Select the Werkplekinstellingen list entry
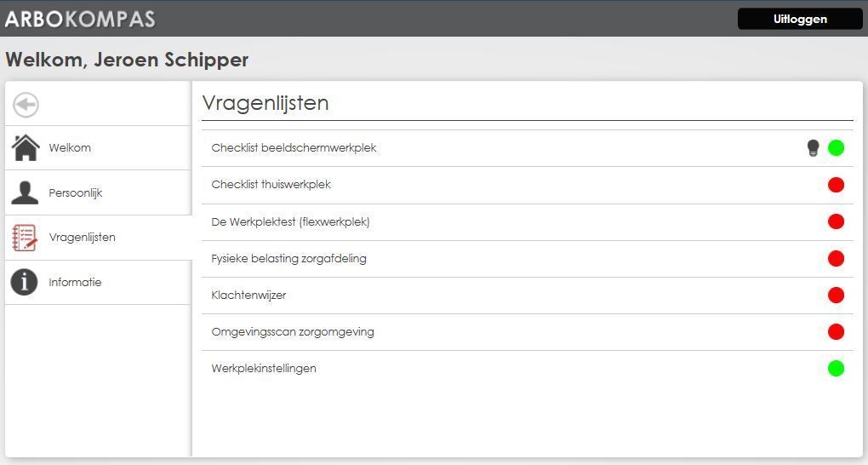 (264, 369)
